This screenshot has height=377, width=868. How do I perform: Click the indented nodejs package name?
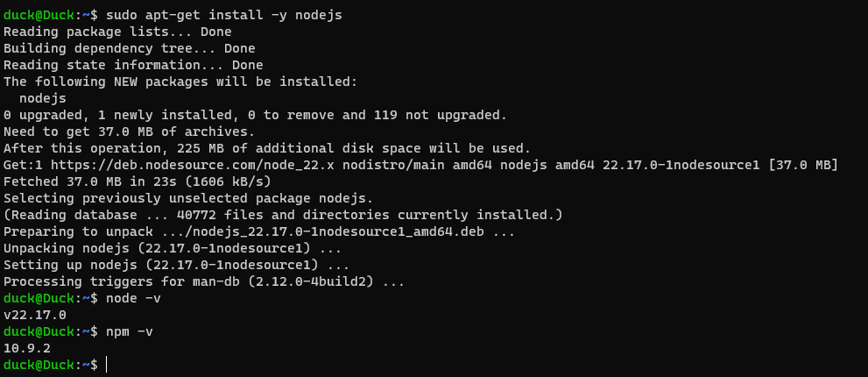point(42,98)
